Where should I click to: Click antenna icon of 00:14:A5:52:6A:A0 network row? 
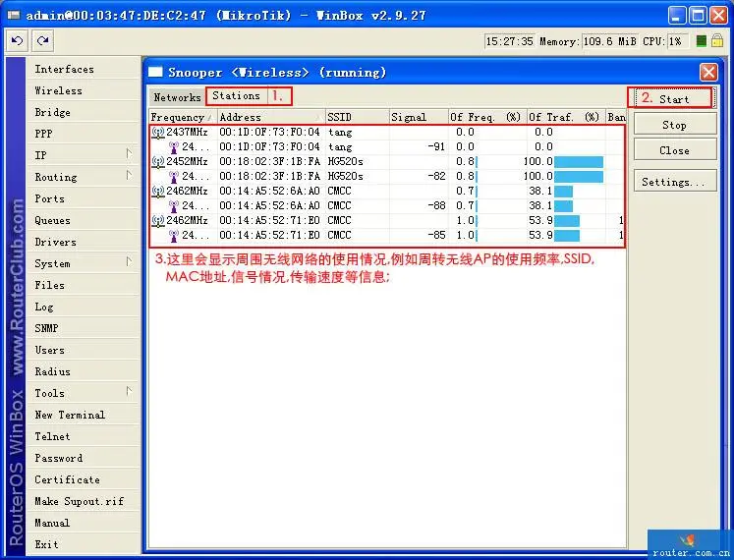158,192
